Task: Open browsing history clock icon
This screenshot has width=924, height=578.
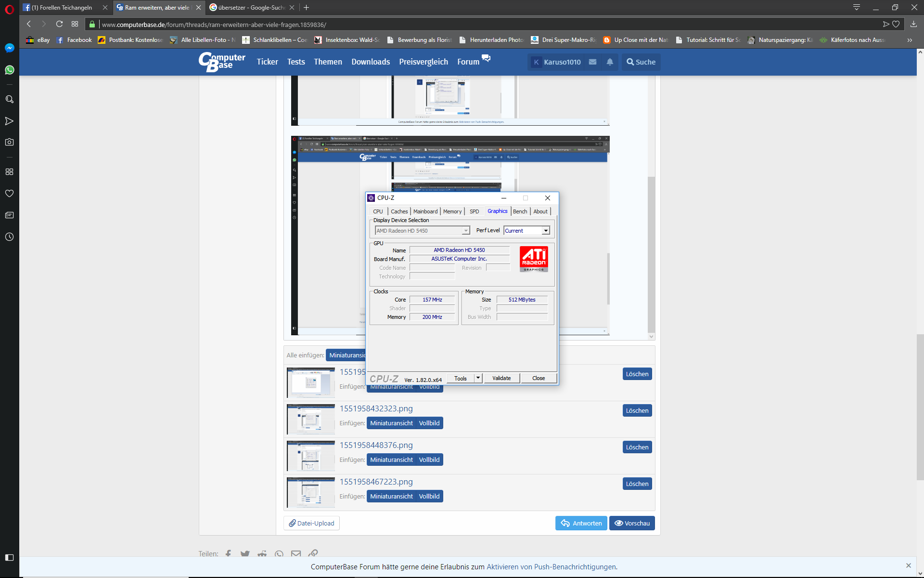Action: 9,237
